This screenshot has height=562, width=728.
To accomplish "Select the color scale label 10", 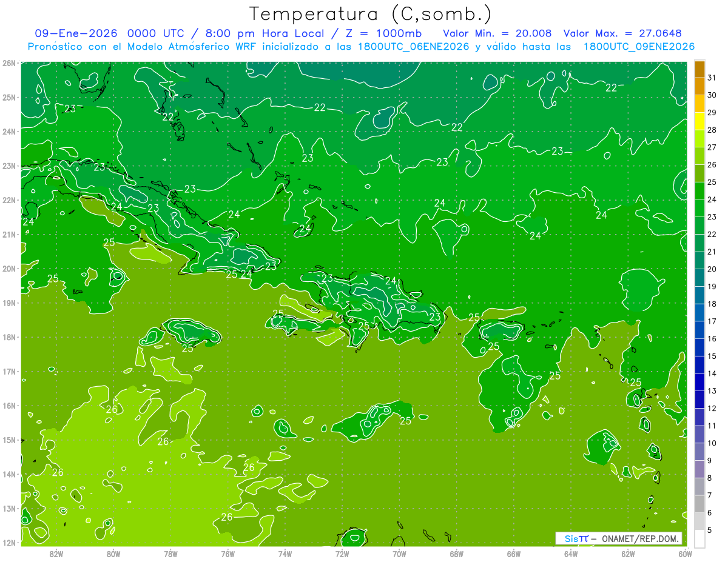I will pos(712,443).
